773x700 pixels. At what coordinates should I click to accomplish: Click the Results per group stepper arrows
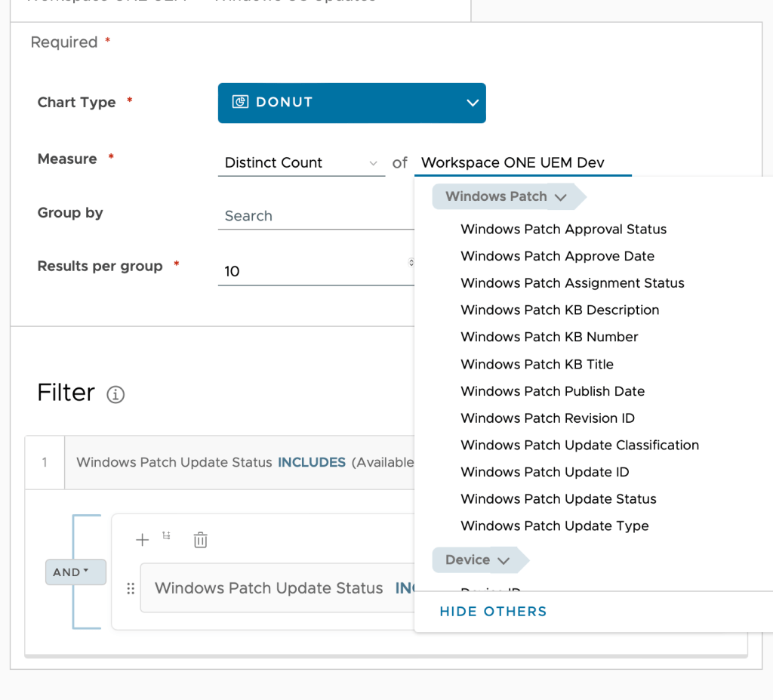point(411,263)
